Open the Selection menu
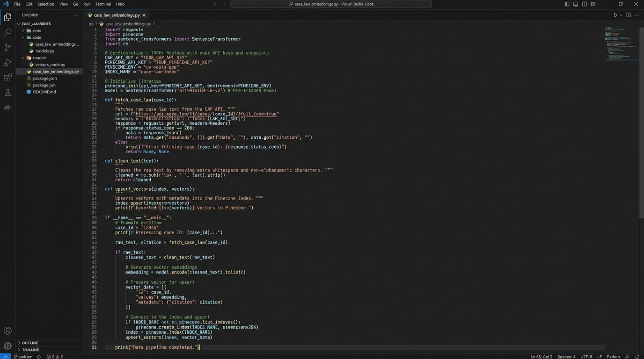This screenshot has width=644, height=359. [46, 4]
